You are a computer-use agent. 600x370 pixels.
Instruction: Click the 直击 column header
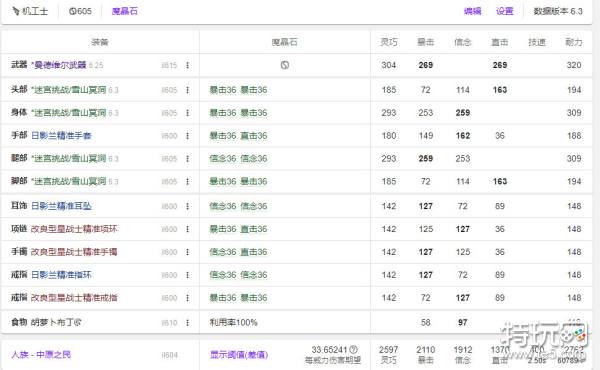tap(500, 42)
